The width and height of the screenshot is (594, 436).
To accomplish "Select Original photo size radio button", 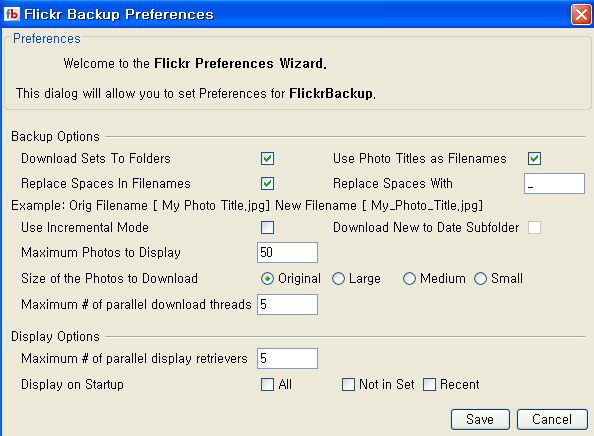I will click(267, 279).
